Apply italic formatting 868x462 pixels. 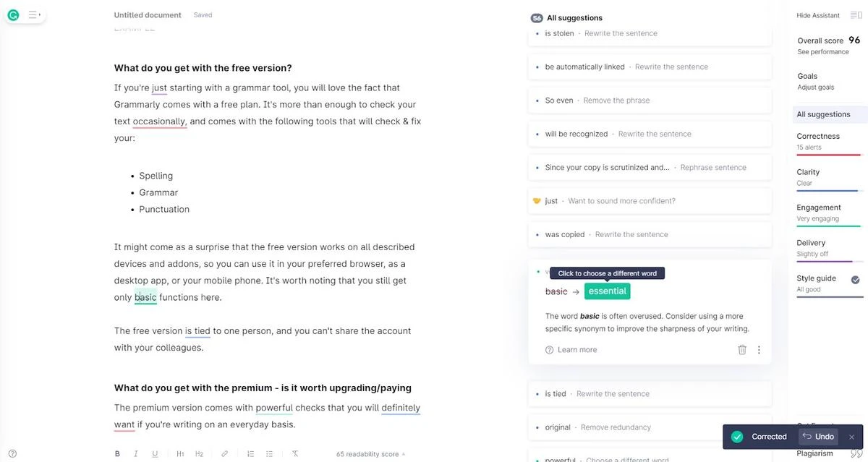pyautogui.click(x=135, y=454)
